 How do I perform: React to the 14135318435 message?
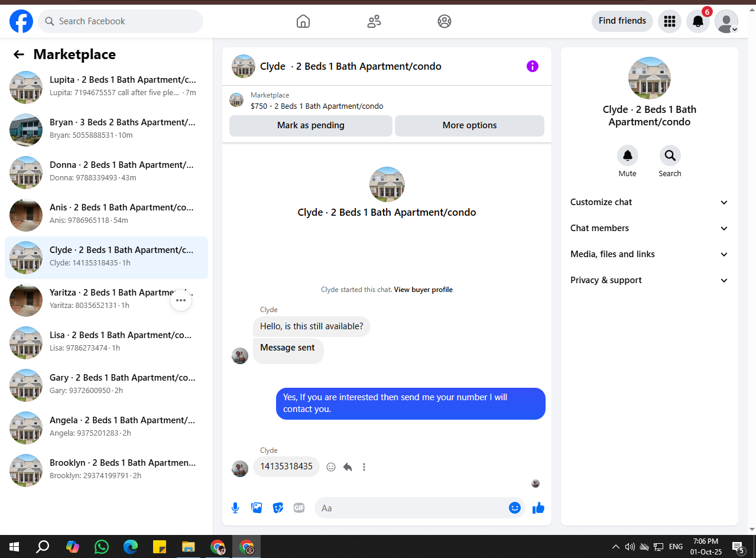pos(331,467)
